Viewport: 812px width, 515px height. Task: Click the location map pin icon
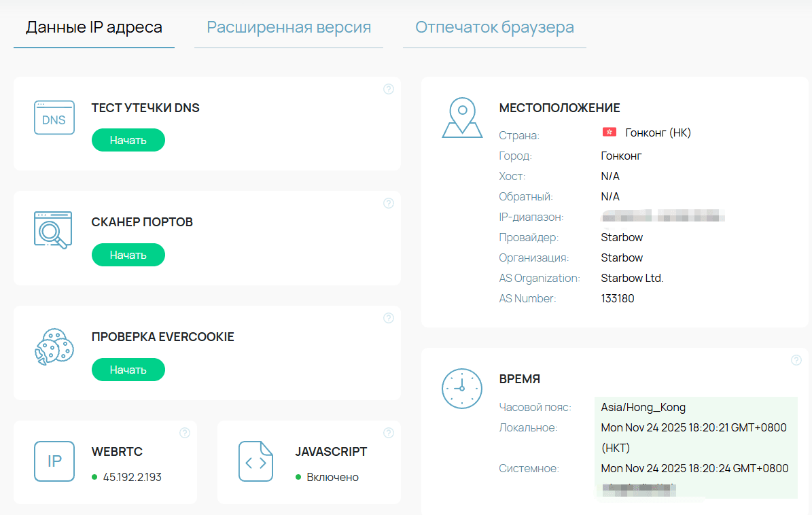[462, 118]
